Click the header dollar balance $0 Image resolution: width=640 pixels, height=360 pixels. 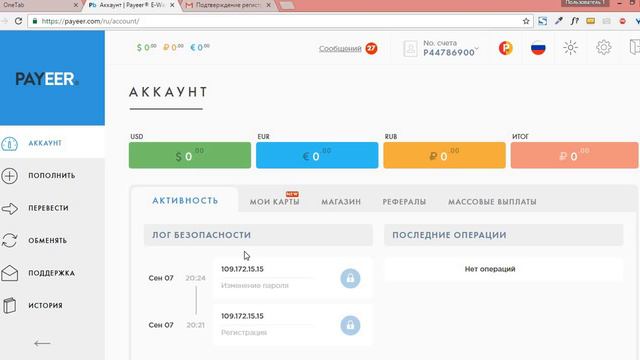(x=146, y=47)
